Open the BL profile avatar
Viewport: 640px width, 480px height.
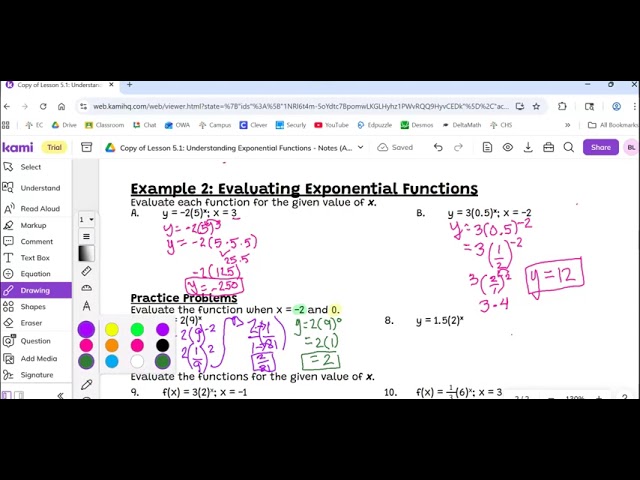click(x=631, y=147)
